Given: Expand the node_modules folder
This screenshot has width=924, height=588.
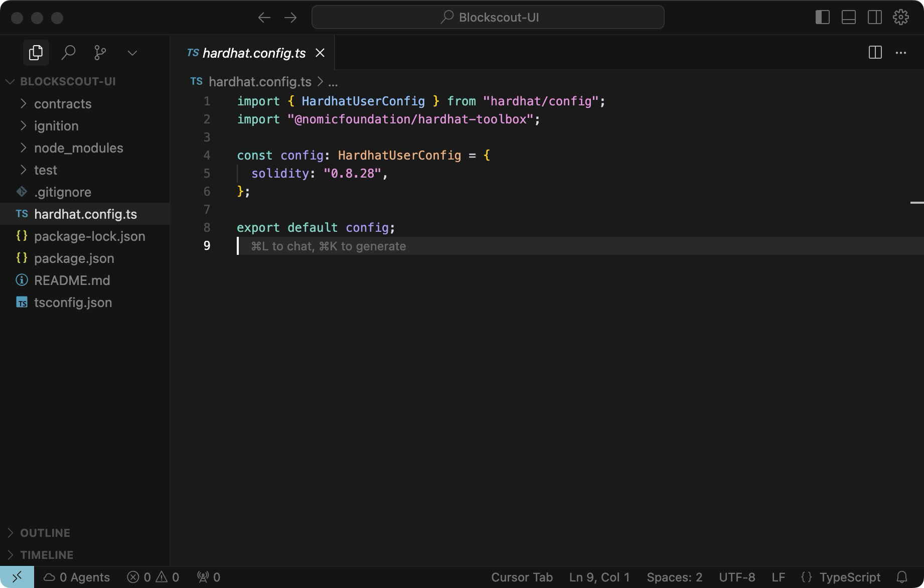Looking at the screenshot, I should point(85,148).
